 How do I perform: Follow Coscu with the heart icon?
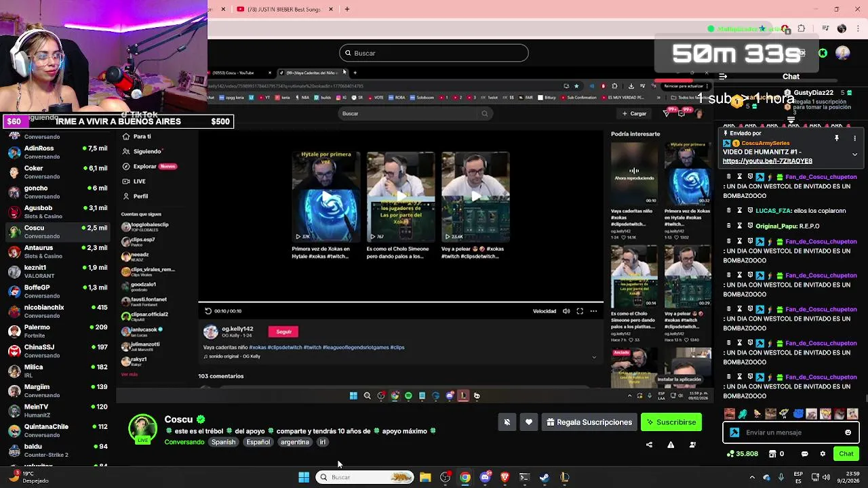tap(529, 422)
